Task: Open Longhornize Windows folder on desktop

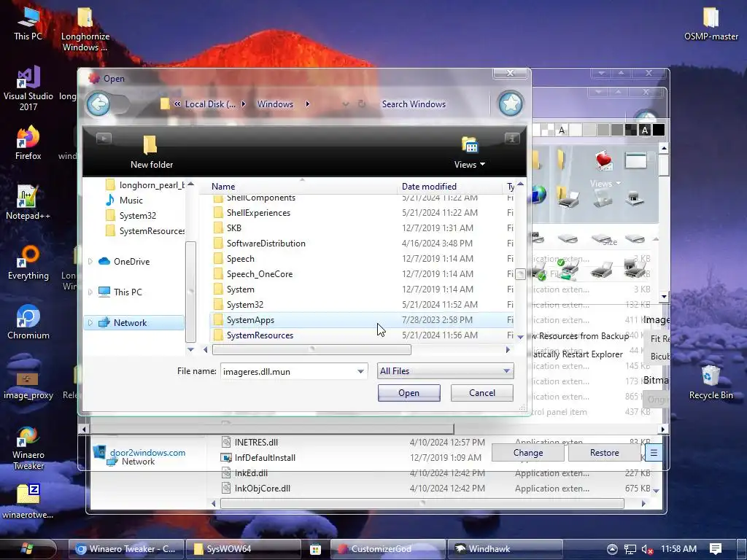Action: tap(85, 28)
